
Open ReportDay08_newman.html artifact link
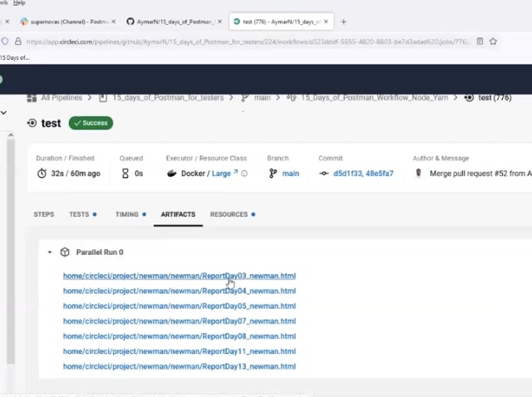click(180, 336)
